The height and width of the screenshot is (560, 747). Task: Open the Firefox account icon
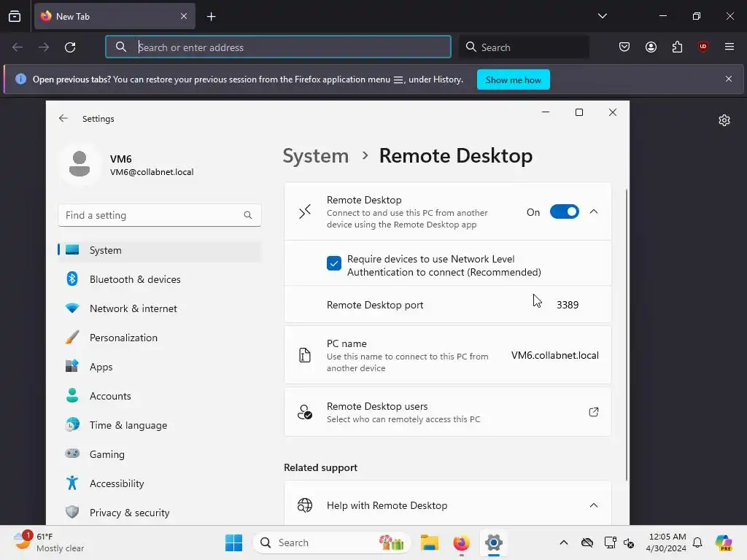coord(651,47)
